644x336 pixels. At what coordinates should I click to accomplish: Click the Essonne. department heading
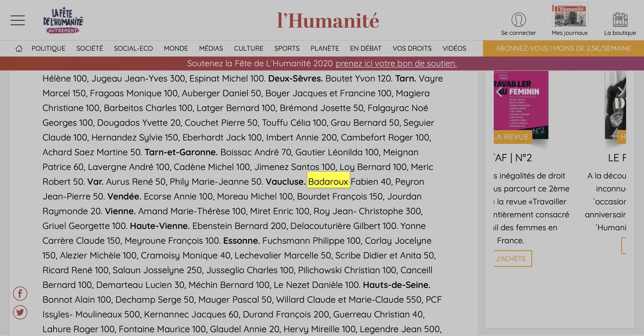point(241,241)
